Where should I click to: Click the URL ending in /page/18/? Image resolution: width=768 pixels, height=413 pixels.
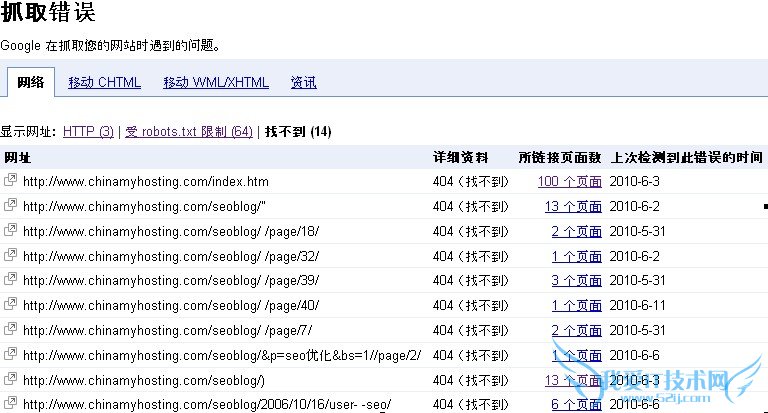coord(171,232)
